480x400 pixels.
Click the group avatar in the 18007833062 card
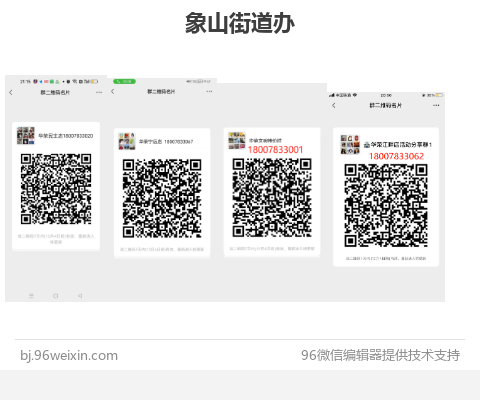point(350,144)
